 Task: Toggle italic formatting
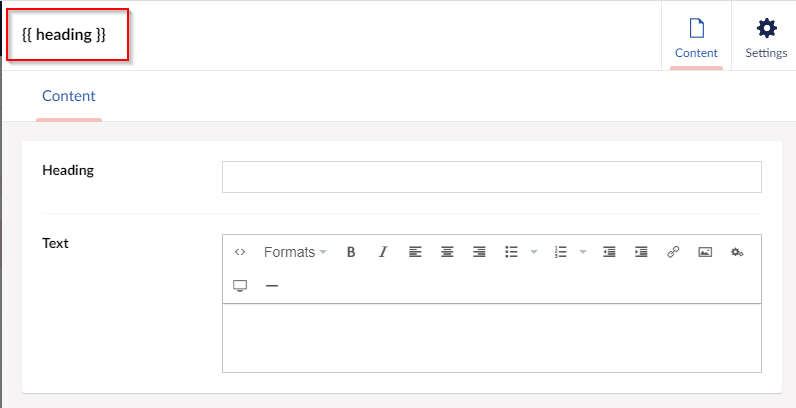click(x=383, y=252)
